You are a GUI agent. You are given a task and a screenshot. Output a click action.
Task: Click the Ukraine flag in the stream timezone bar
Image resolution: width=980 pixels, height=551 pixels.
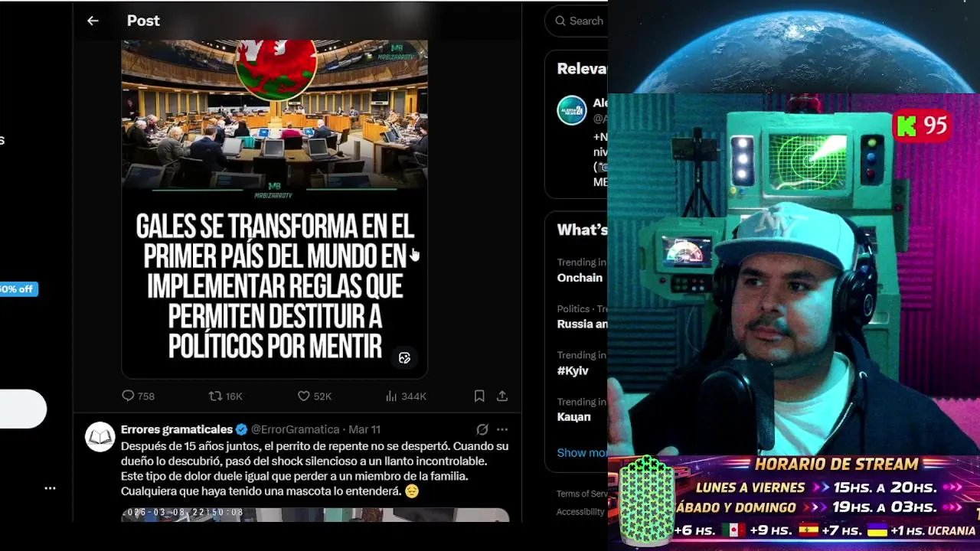(877, 530)
